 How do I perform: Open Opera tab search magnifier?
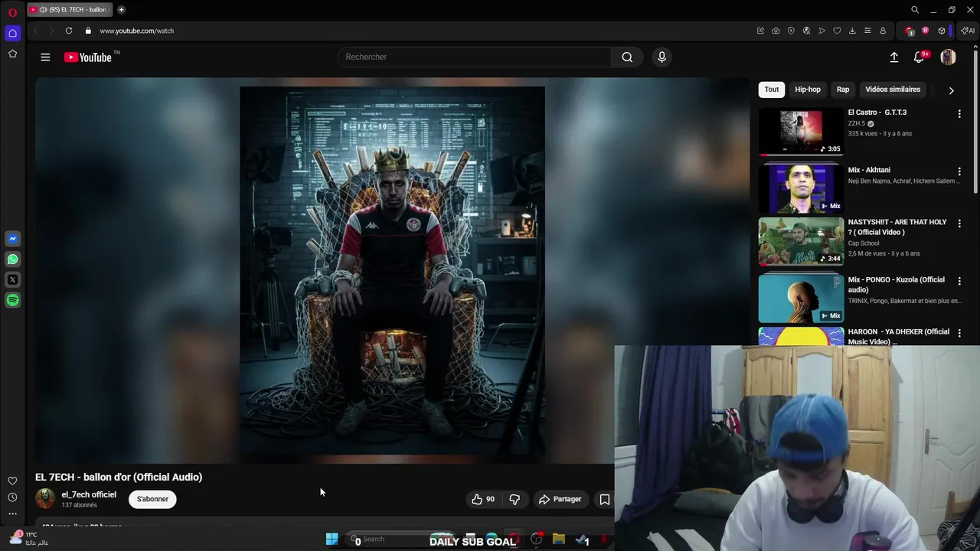tap(915, 10)
